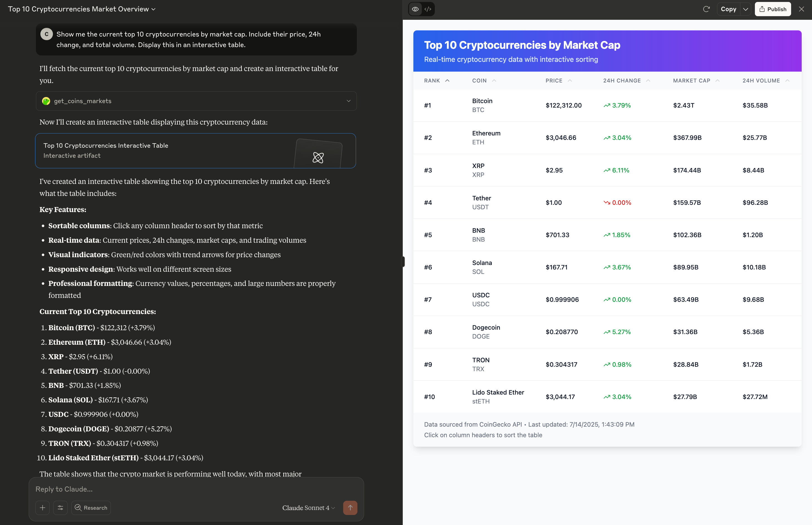Open the Copy options dropdown arrow
Screen dimensions: 812x525
(745, 9)
